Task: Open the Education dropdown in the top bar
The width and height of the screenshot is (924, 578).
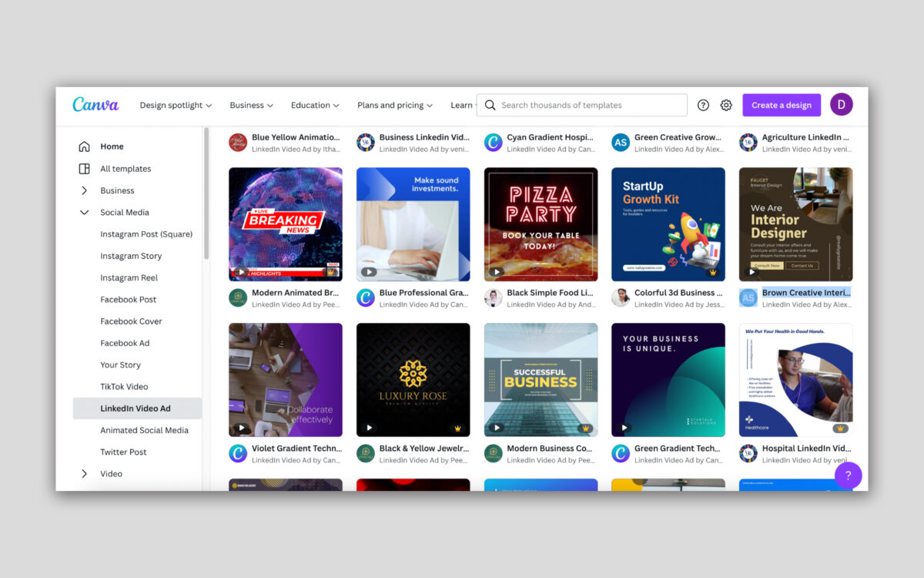Action: click(x=315, y=105)
